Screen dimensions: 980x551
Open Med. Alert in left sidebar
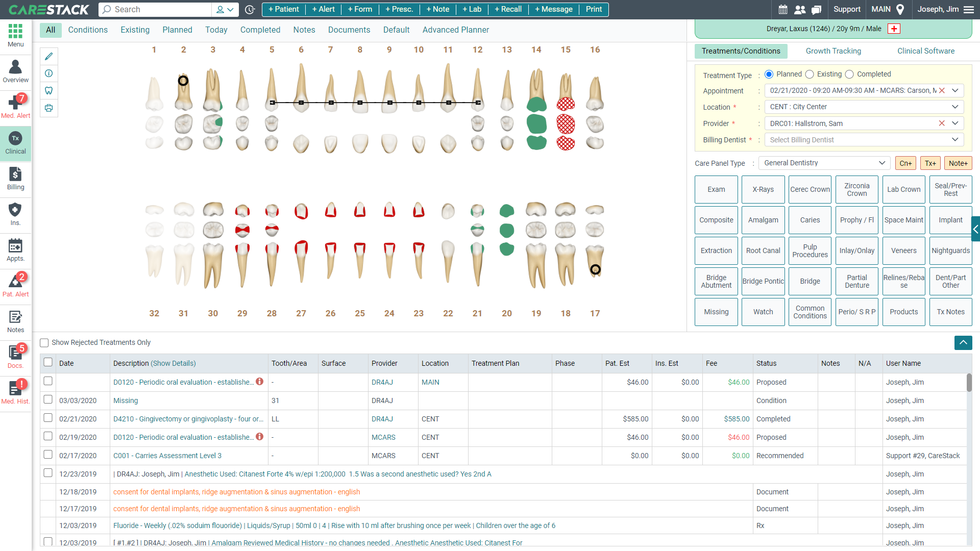[x=15, y=106]
